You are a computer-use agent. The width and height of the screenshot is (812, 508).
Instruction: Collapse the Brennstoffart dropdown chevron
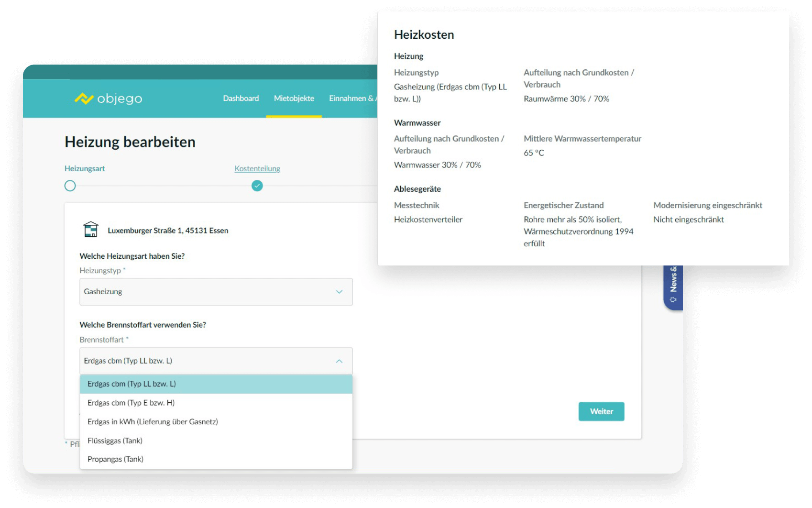[339, 361]
